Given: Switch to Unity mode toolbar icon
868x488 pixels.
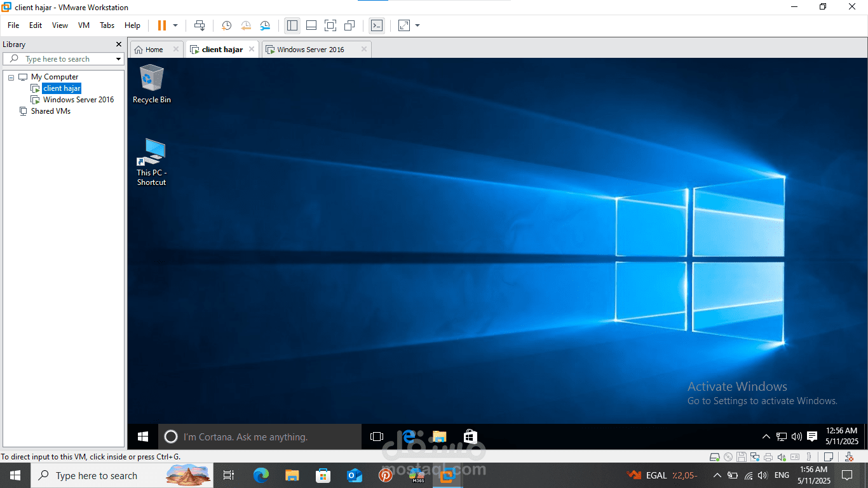Looking at the screenshot, I should 349,25.
